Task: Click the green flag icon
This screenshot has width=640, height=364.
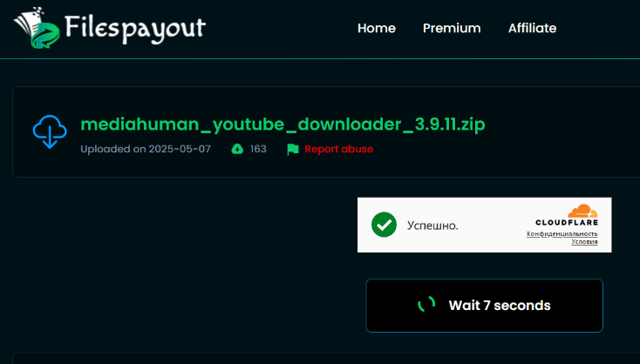Action: tap(293, 149)
